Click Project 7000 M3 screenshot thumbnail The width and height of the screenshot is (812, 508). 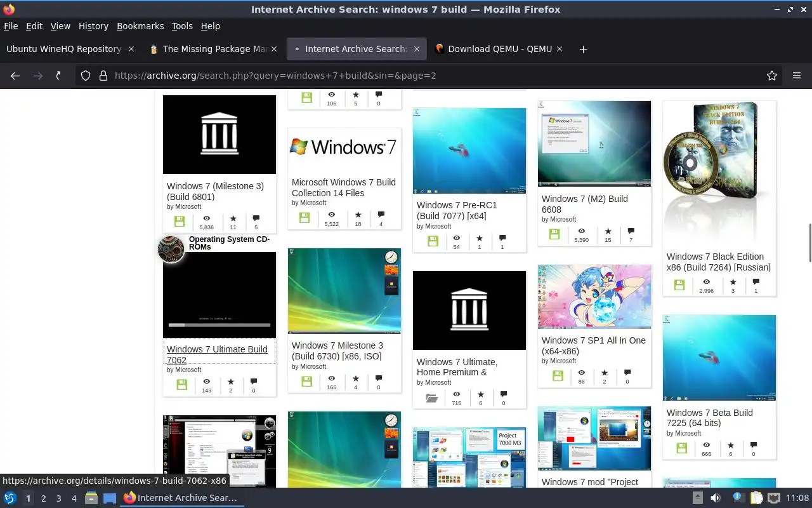469,457
